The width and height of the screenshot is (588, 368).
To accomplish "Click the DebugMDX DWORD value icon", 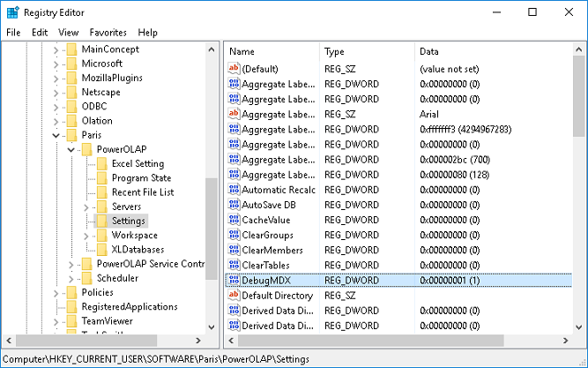I will 234,280.
